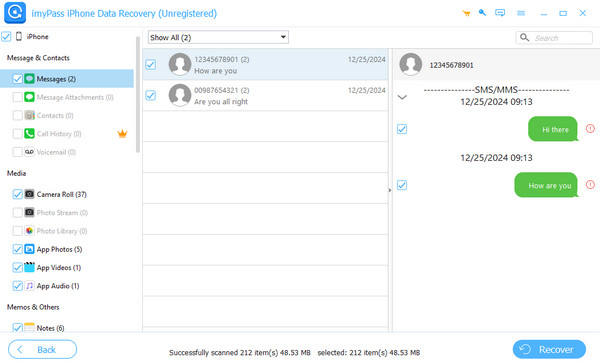Select Camera Roll (37) category
Screen dimensions: 600x364
[x=62, y=194]
